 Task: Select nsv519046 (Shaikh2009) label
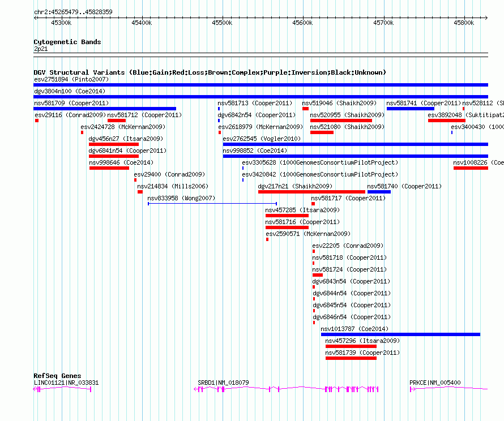339,103
